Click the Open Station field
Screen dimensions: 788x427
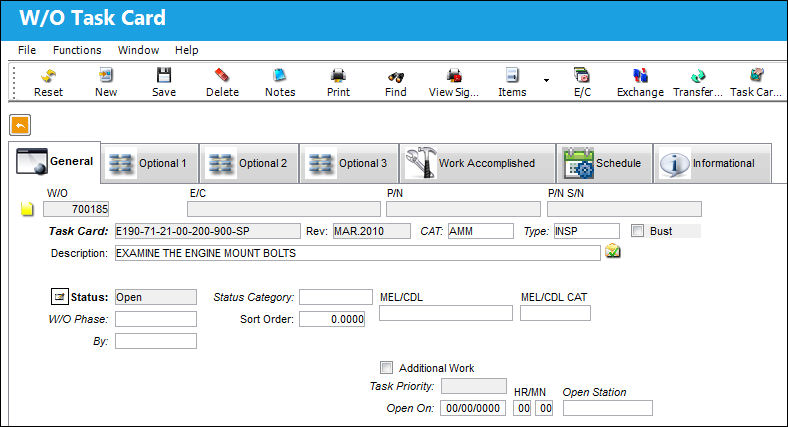click(608, 408)
